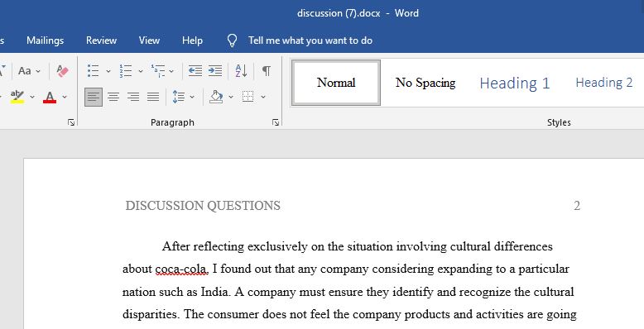This screenshot has width=644, height=329.
Task: Apply the red font color swatch
Action: pyautogui.click(x=50, y=97)
